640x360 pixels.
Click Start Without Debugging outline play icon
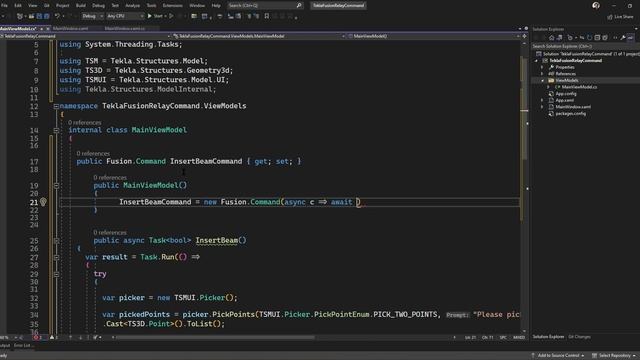pos(171,16)
